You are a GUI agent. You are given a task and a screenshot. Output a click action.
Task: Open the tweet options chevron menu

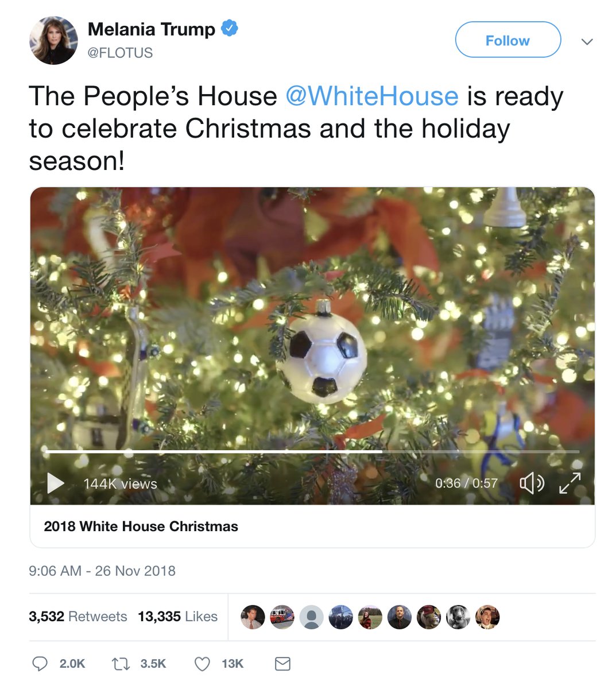click(x=587, y=41)
